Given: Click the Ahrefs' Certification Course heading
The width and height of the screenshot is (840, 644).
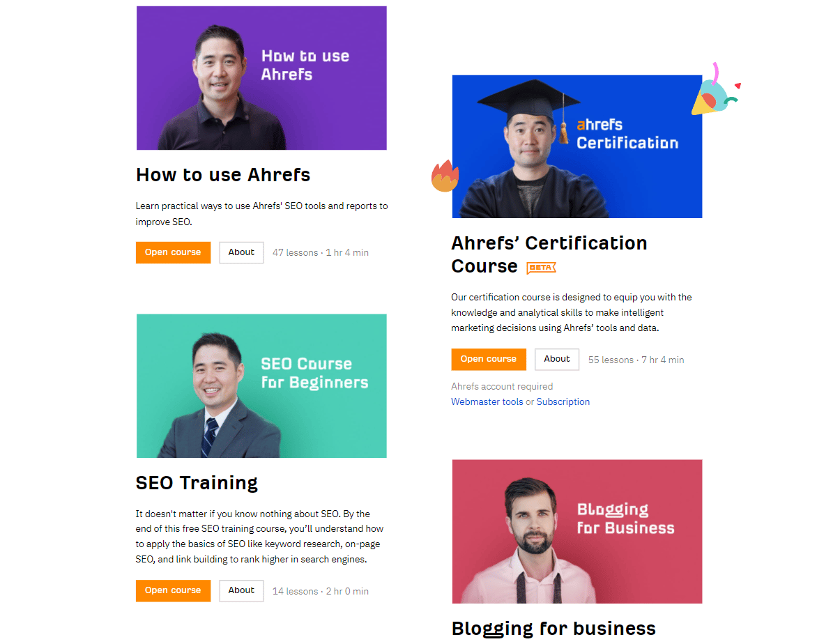Looking at the screenshot, I should tap(549, 254).
